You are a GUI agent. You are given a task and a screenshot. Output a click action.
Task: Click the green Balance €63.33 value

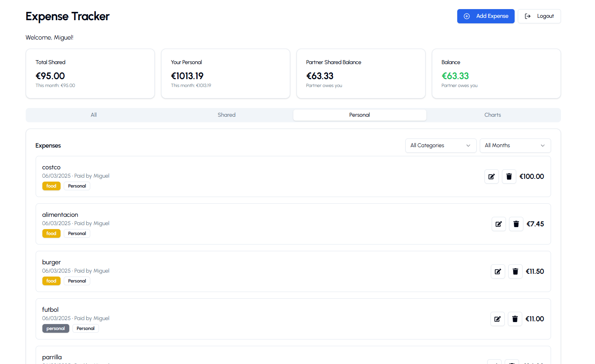(455, 76)
